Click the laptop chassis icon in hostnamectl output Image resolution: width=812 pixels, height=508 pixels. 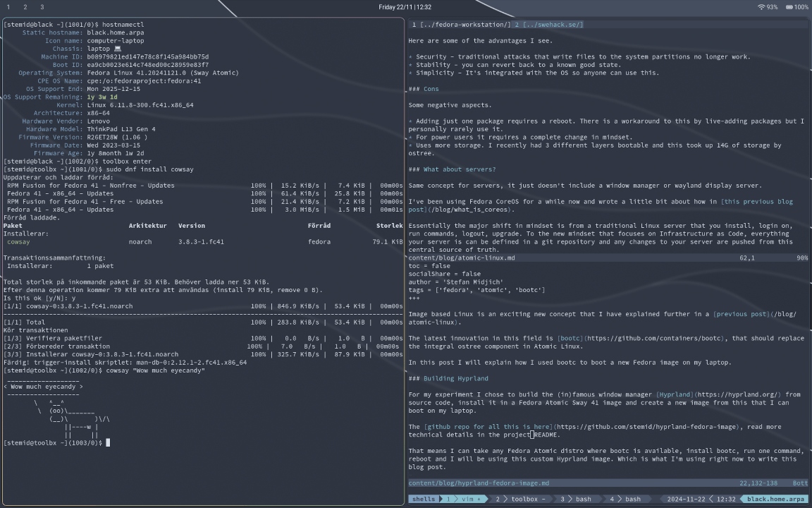click(x=117, y=49)
